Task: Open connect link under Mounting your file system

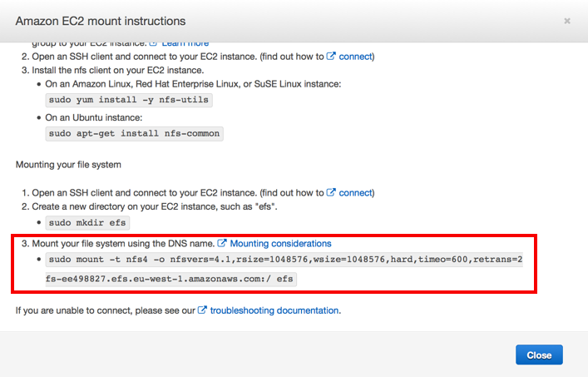Action: coord(356,192)
